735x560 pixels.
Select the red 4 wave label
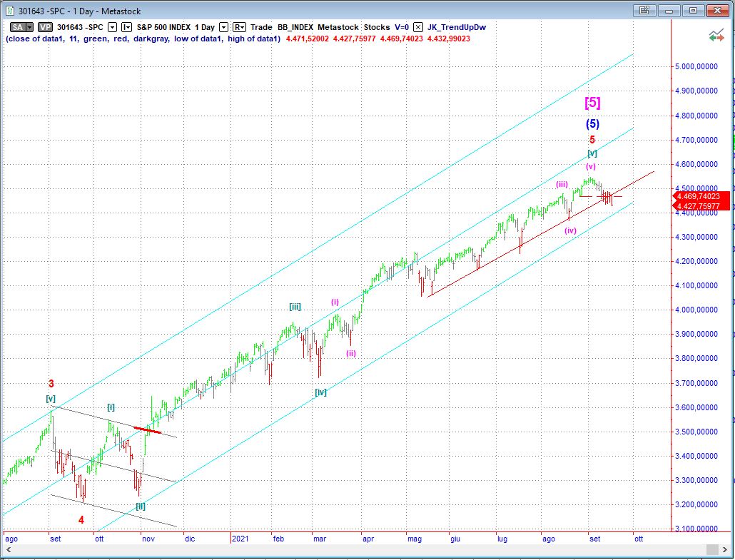[x=81, y=520]
